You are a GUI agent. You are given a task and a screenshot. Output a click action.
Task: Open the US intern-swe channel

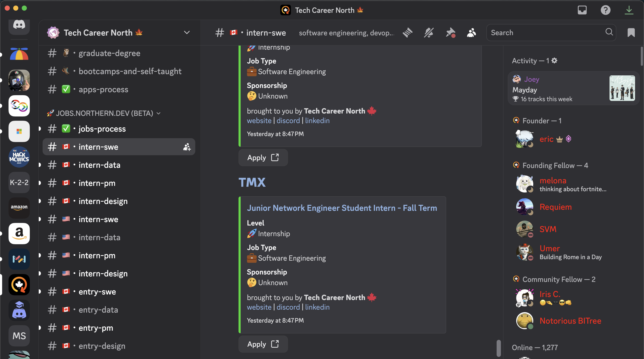[x=119, y=219]
